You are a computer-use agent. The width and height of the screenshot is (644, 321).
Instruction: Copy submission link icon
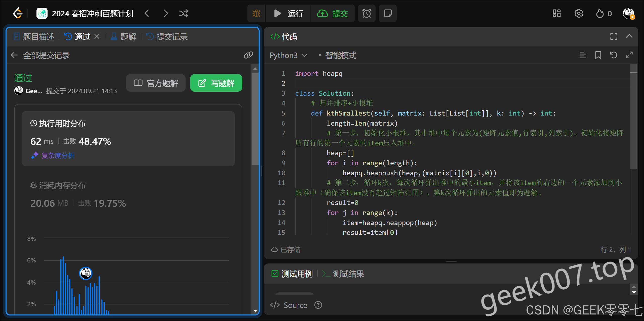coord(248,55)
